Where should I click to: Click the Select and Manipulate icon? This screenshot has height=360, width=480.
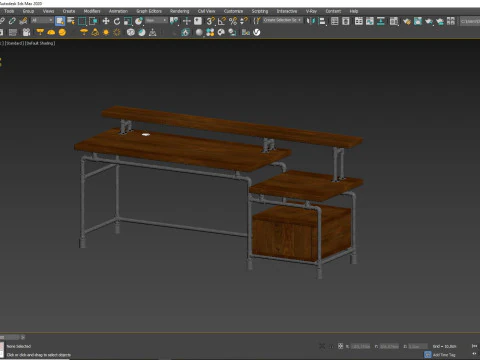187,21
